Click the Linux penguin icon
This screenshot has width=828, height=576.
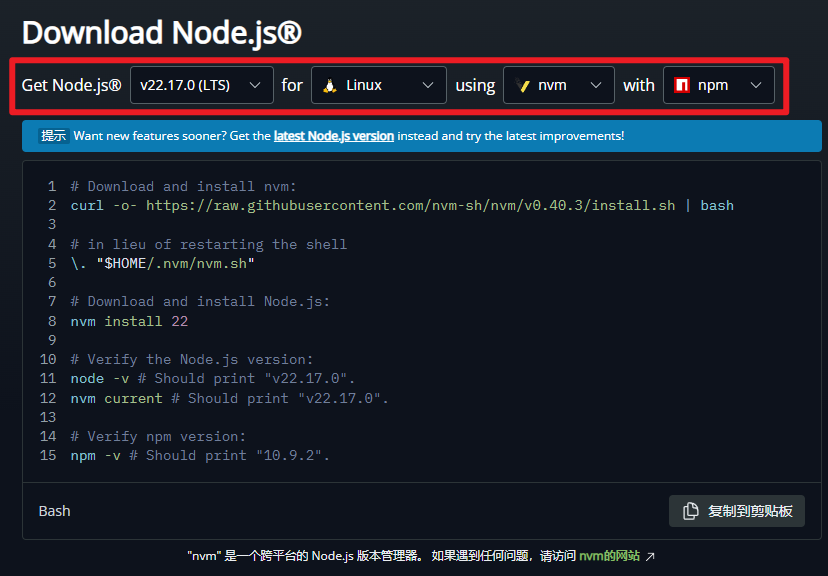tap(329, 85)
